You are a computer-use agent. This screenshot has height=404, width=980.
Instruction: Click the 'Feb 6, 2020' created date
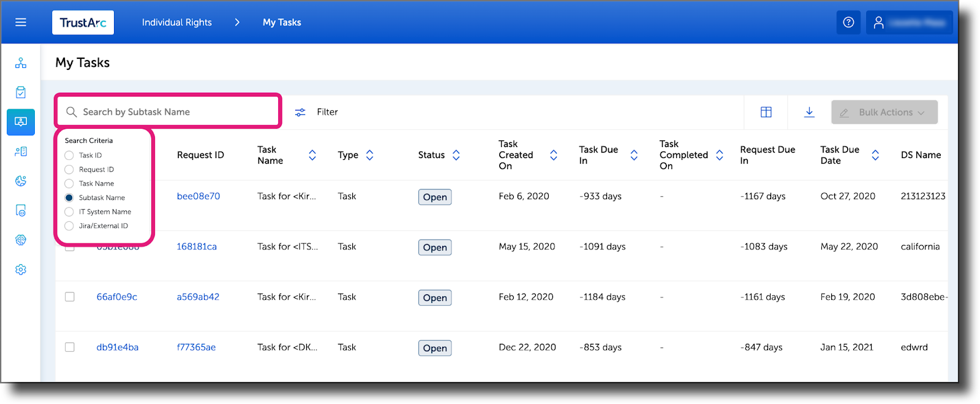point(524,196)
